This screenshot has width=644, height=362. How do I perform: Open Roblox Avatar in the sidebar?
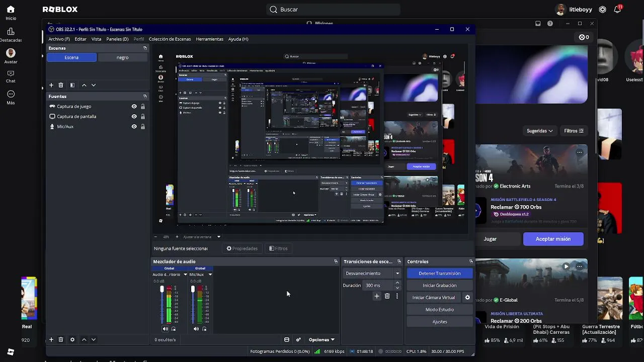11,56
